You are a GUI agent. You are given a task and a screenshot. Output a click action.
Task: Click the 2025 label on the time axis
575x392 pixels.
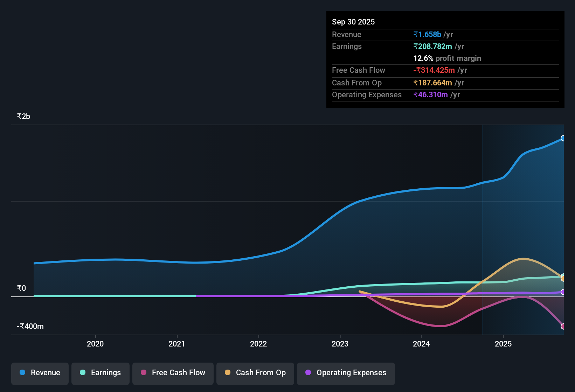pyautogui.click(x=503, y=344)
